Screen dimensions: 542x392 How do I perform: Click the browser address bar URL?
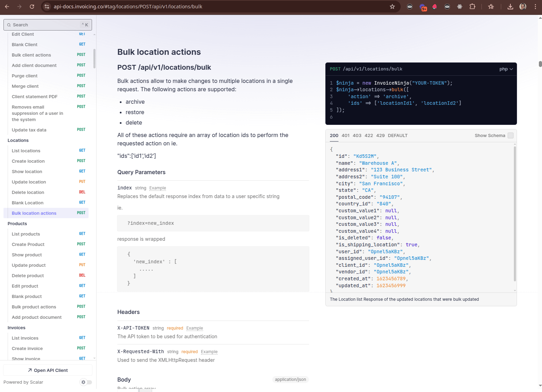[128, 7]
